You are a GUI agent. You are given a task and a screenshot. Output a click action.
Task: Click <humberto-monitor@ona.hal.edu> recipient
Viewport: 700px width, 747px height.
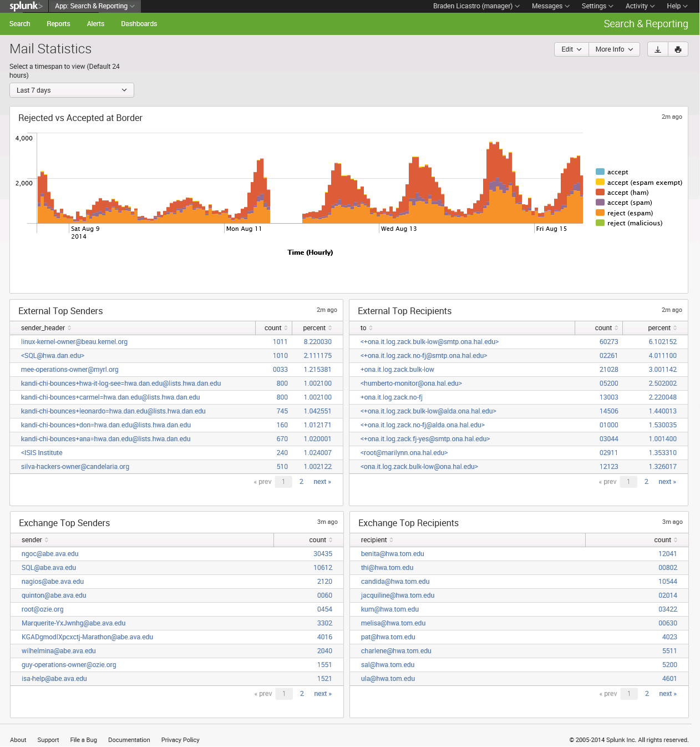click(x=411, y=383)
